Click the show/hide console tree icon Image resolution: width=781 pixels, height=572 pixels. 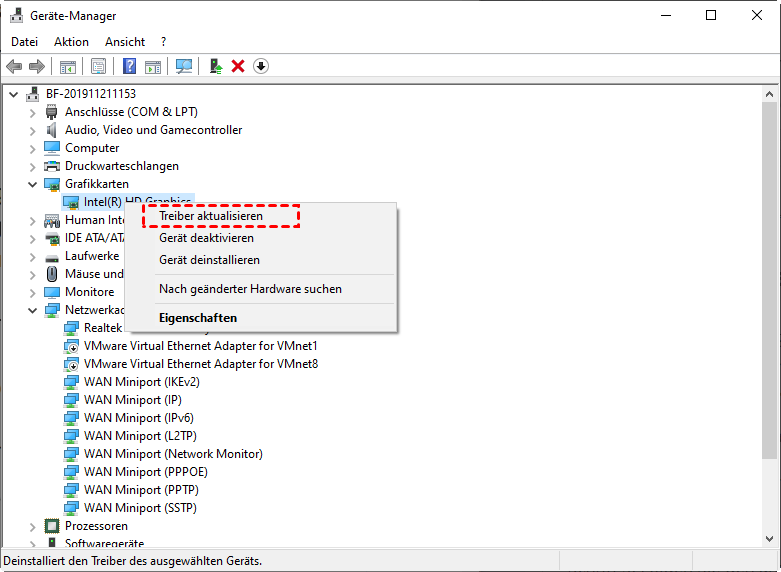(68, 66)
